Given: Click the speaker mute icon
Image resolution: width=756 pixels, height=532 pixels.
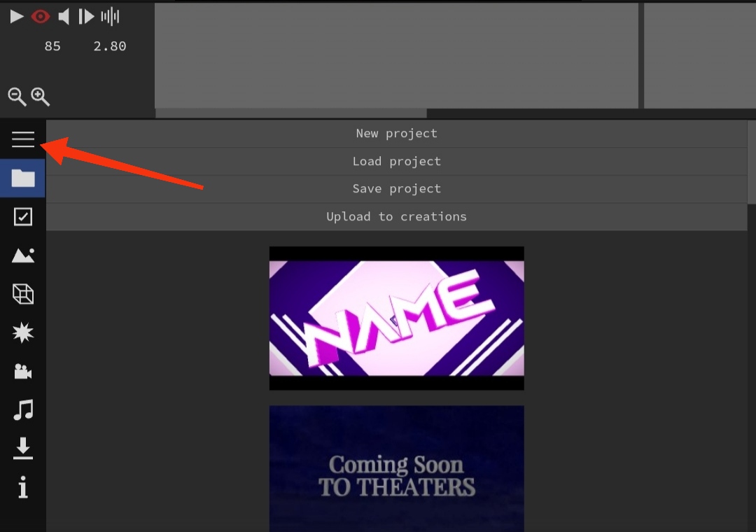Looking at the screenshot, I should (64, 17).
